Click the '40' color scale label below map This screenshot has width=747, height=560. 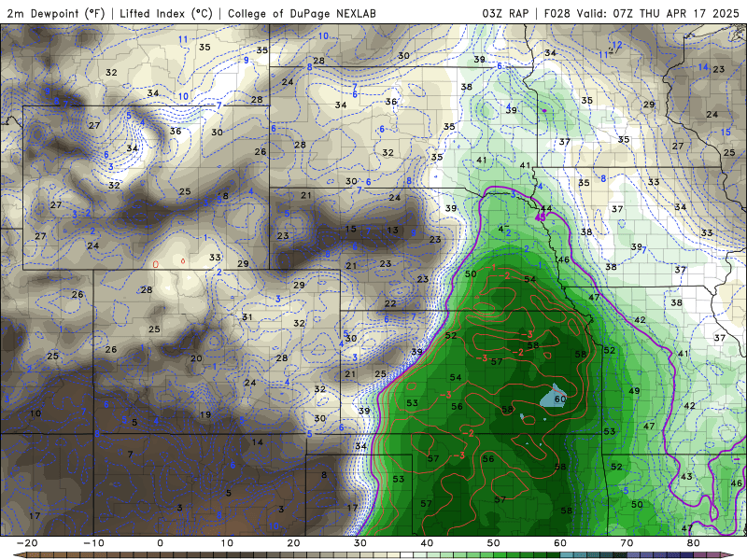click(x=427, y=543)
